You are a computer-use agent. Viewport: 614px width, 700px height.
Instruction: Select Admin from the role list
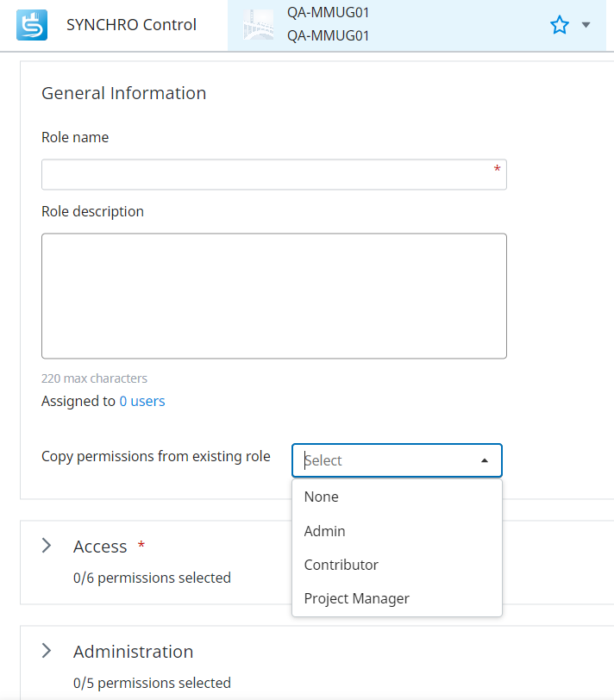pyautogui.click(x=324, y=531)
